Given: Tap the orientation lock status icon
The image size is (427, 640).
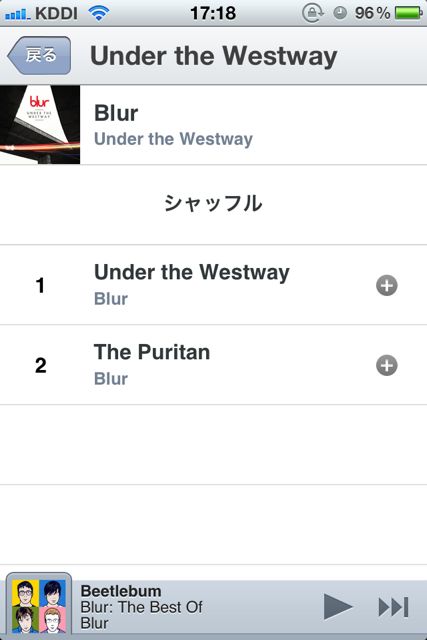Looking at the screenshot, I should 313,13.
